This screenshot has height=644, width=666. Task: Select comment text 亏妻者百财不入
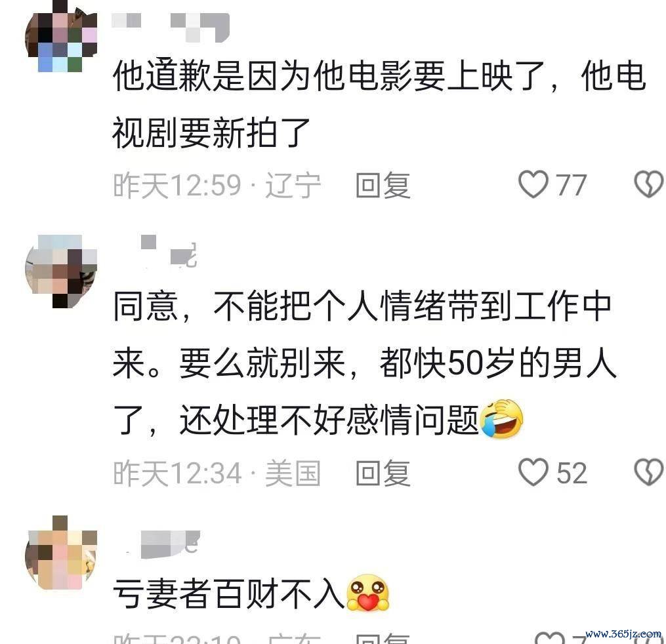pyautogui.click(x=228, y=594)
